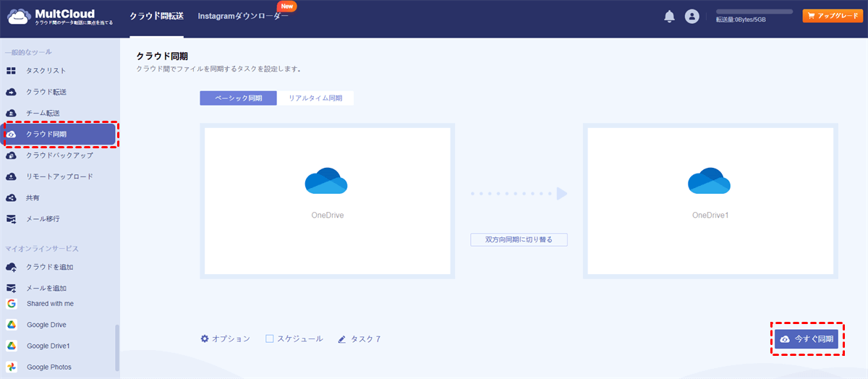Click the クラウド同期 sidebar label

(46, 135)
